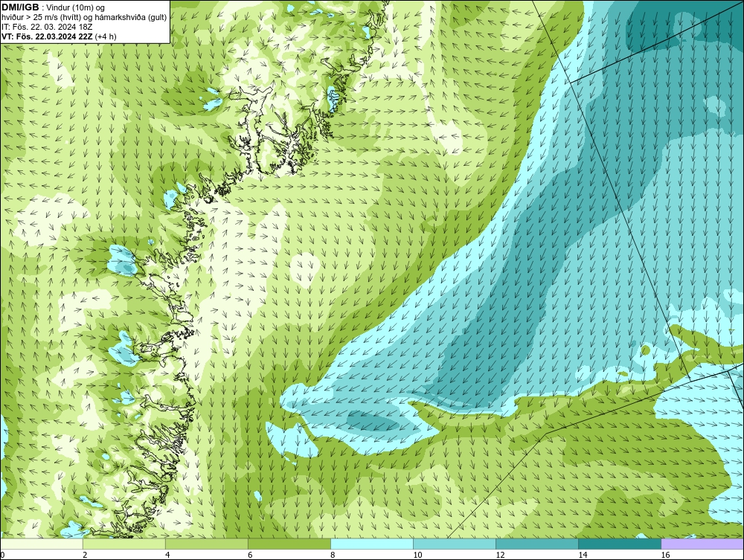This screenshot has height=560, width=744.
Task: Click the 2–4 m/s light green swatch
Action: [124, 544]
